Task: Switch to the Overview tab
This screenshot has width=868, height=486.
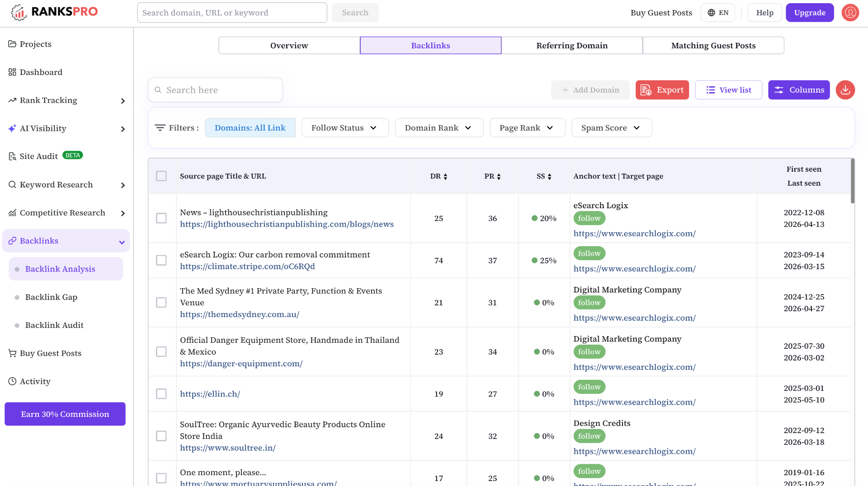Action: [289, 46]
